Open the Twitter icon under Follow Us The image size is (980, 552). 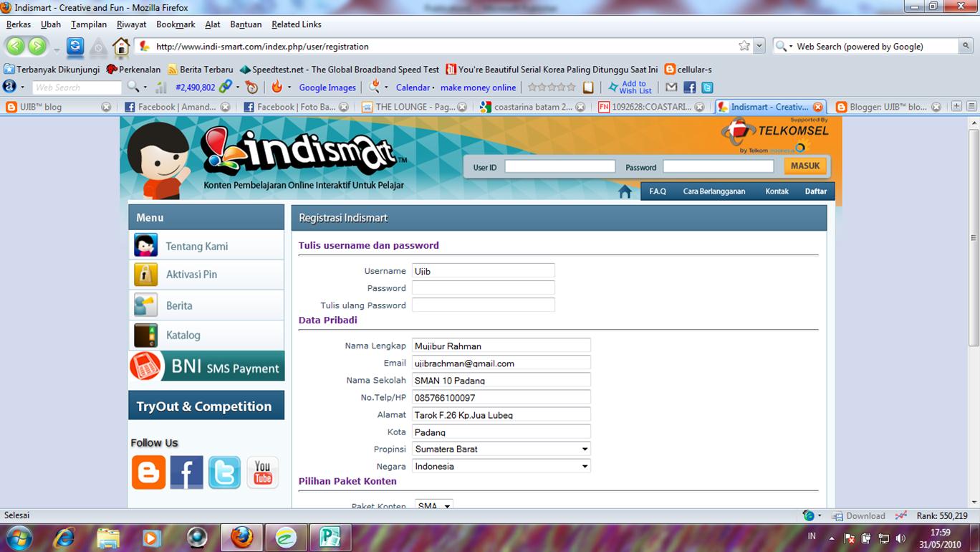pyautogui.click(x=224, y=472)
